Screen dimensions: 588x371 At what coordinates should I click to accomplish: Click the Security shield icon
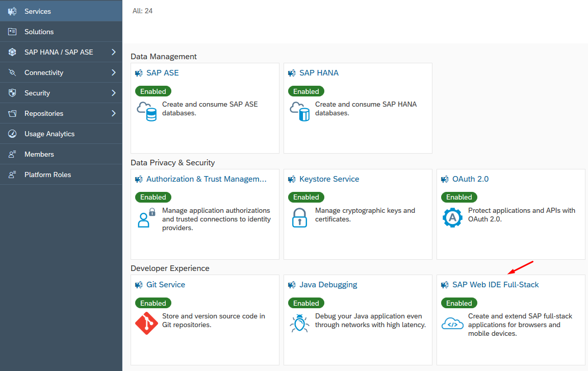(12, 93)
